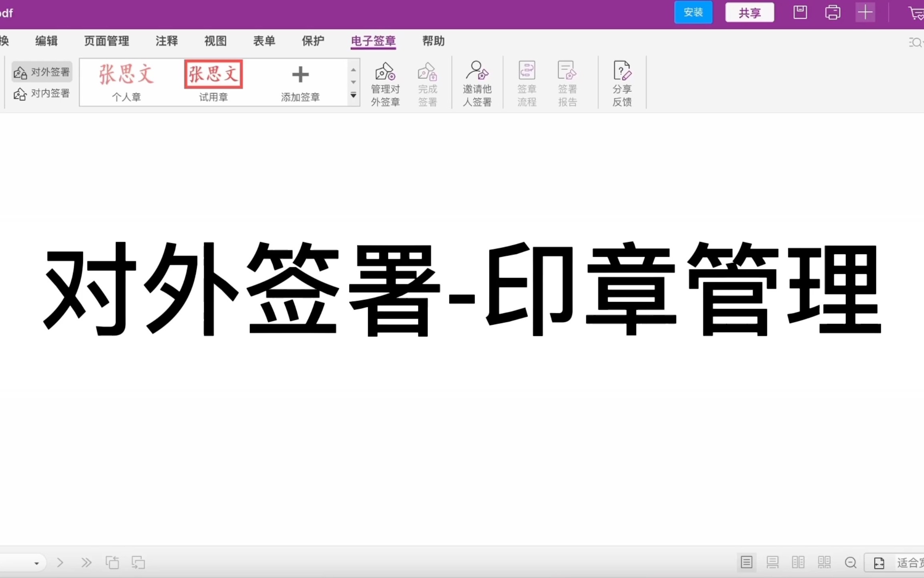Enable facing pages view layout
The width and height of the screenshot is (924, 578).
[798, 562]
